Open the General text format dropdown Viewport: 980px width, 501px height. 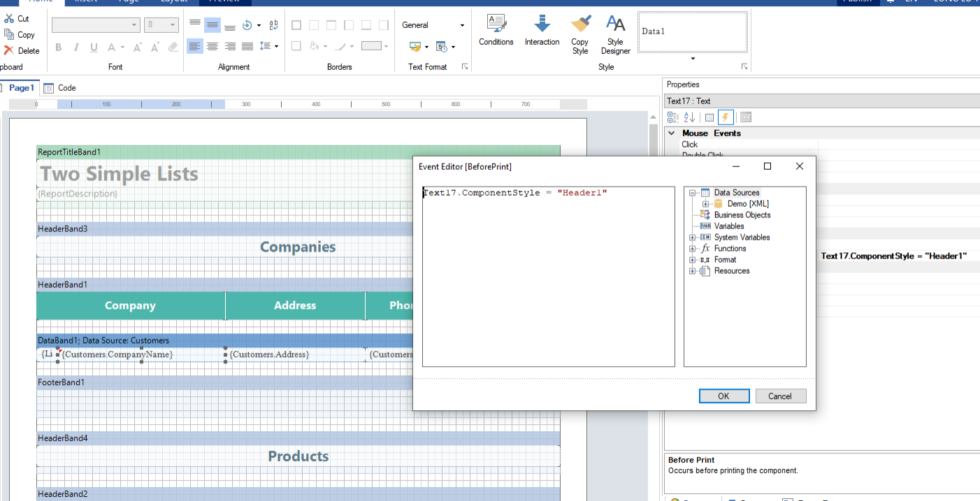(461, 25)
